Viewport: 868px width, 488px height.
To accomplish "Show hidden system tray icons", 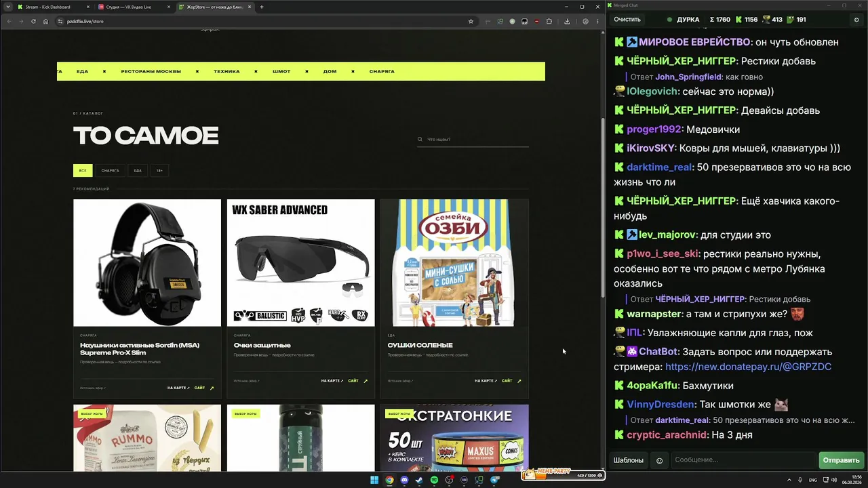I will 789,480.
